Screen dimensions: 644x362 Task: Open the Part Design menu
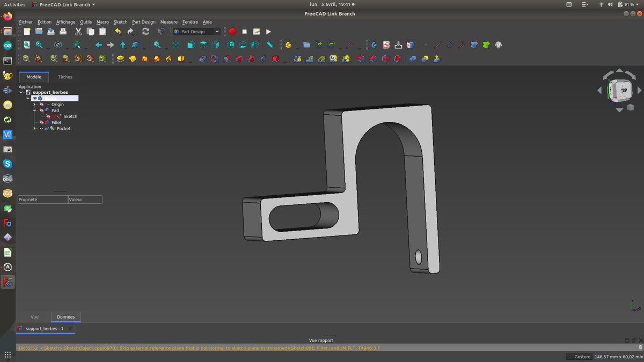(x=144, y=22)
